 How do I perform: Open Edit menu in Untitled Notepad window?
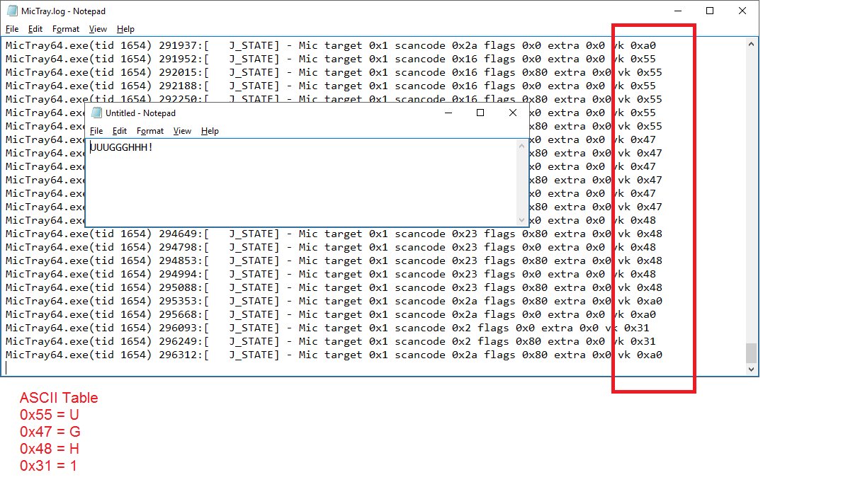tap(120, 131)
